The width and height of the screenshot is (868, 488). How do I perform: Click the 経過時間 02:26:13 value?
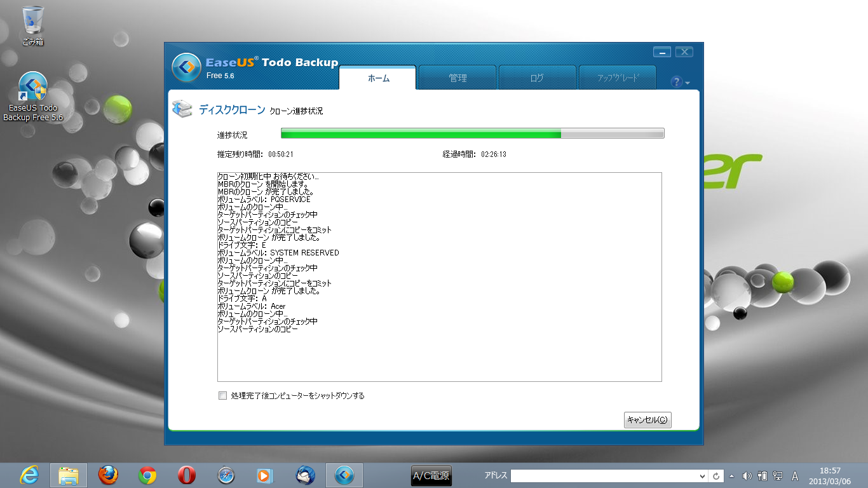493,154
